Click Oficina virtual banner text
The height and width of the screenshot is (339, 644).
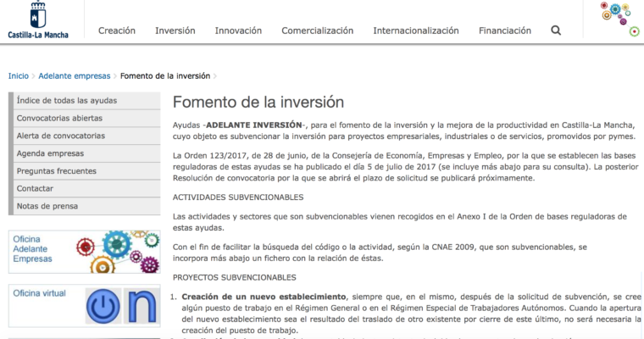(x=39, y=293)
